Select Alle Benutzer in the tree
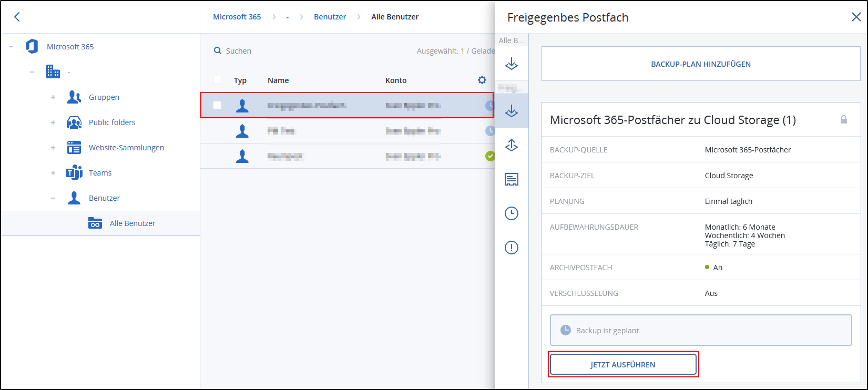The width and height of the screenshot is (868, 390). coord(132,223)
